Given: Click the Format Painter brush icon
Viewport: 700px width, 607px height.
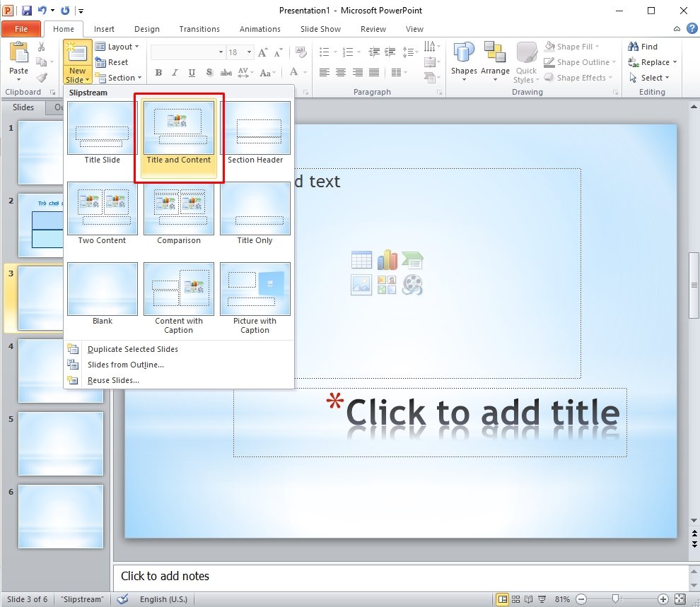Looking at the screenshot, I should pyautogui.click(x=42, y=78).
